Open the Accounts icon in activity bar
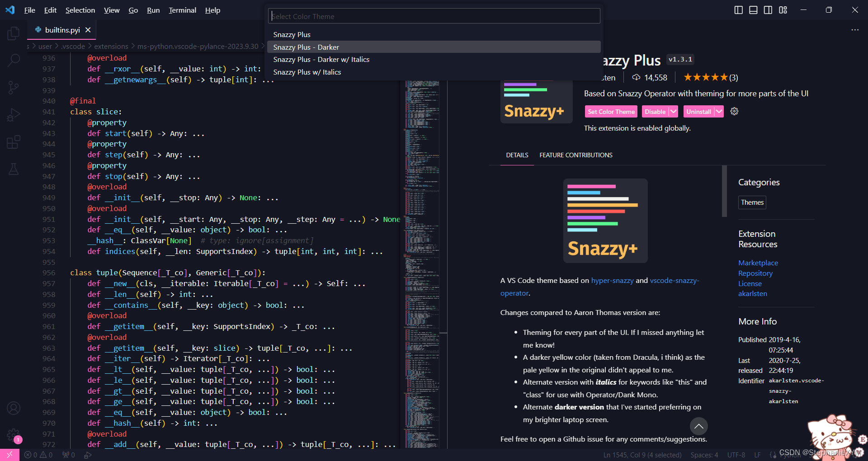Screen dimensions: 868x461 (14, 408)
